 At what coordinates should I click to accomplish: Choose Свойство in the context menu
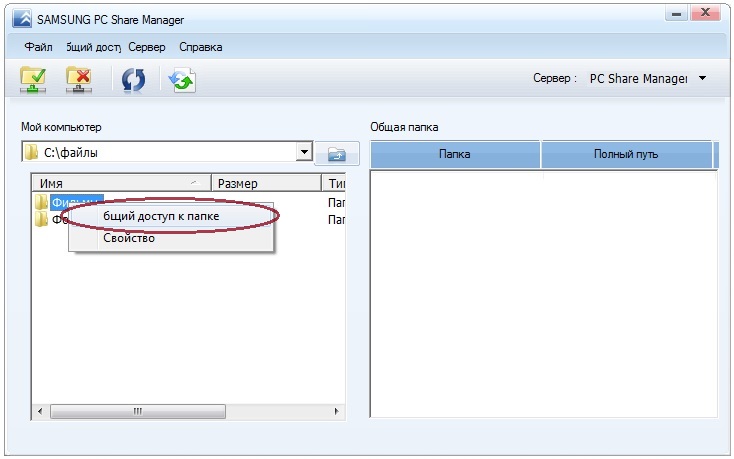[x=171, y=238]
